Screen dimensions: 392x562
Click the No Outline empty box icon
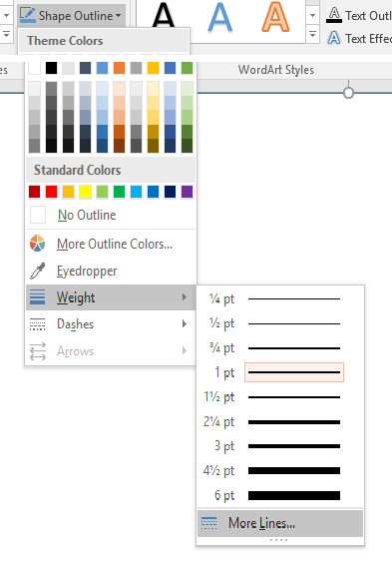(38, 215)
